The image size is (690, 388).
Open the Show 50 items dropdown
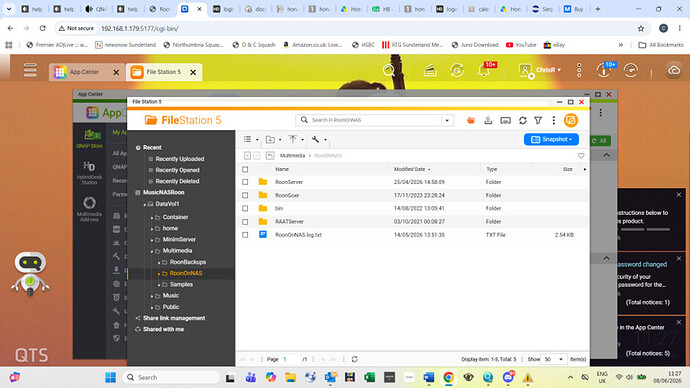[554, 359]
